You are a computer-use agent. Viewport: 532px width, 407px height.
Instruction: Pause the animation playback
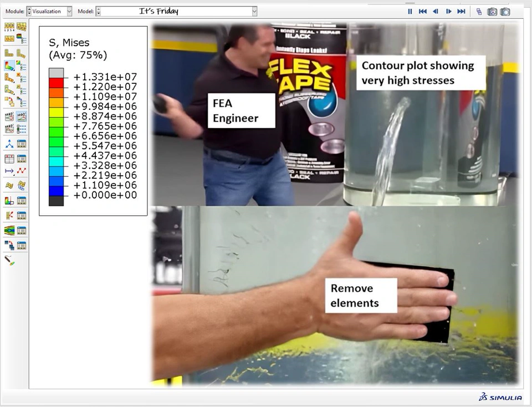coord(410,12)
